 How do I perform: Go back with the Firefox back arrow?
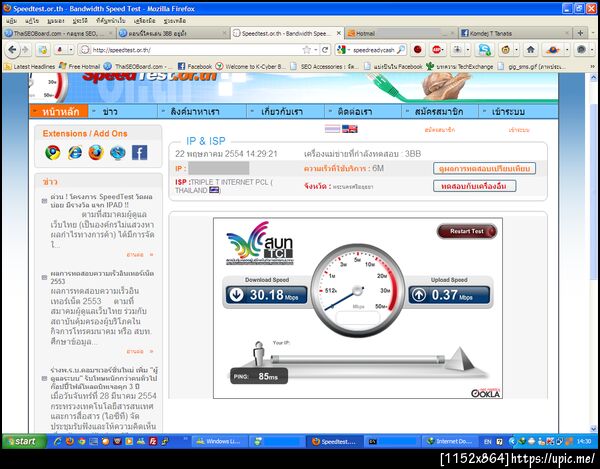[13, 50]
